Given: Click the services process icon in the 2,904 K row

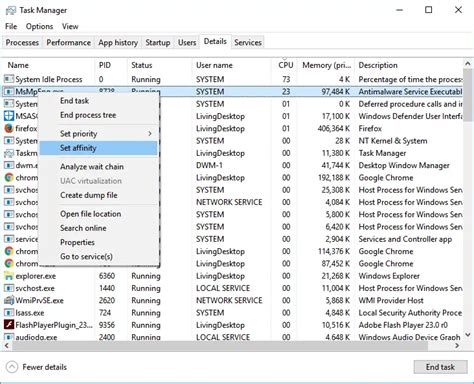Looking at the screenshot, I should [x=9, y=239].
